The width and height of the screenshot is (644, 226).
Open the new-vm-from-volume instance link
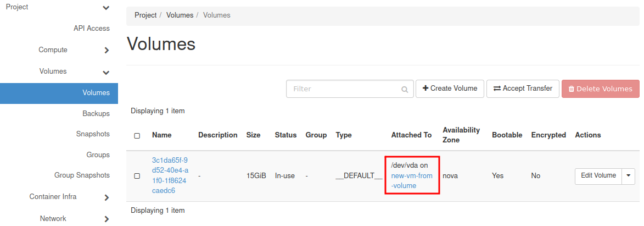[x=411, y=181]
